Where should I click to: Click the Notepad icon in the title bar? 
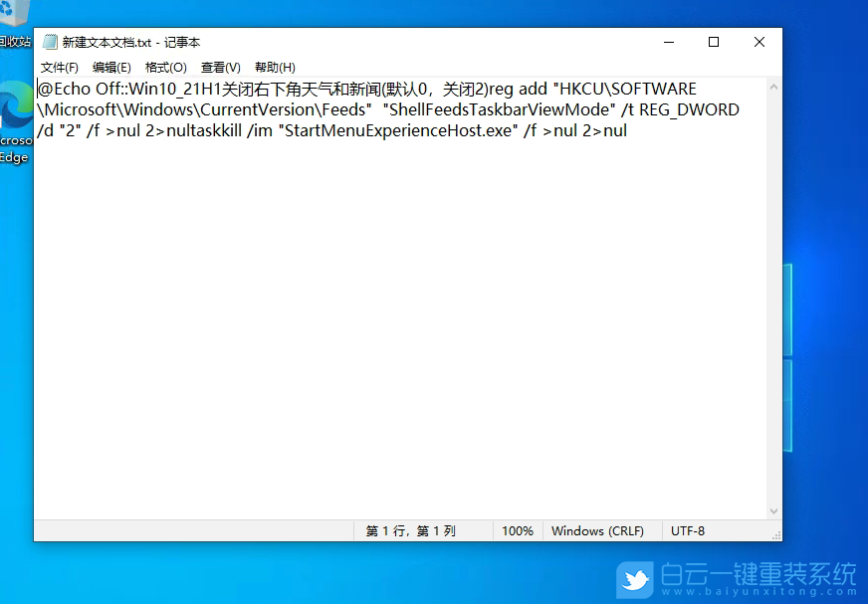pos(50,42)
